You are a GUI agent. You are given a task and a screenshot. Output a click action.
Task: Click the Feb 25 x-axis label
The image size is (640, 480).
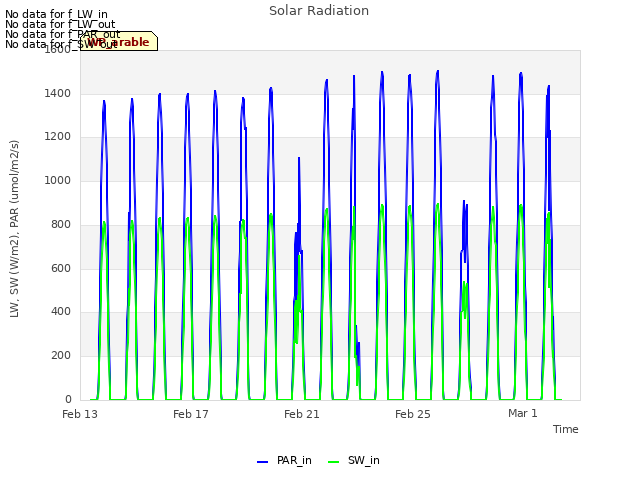pos(413,414)
